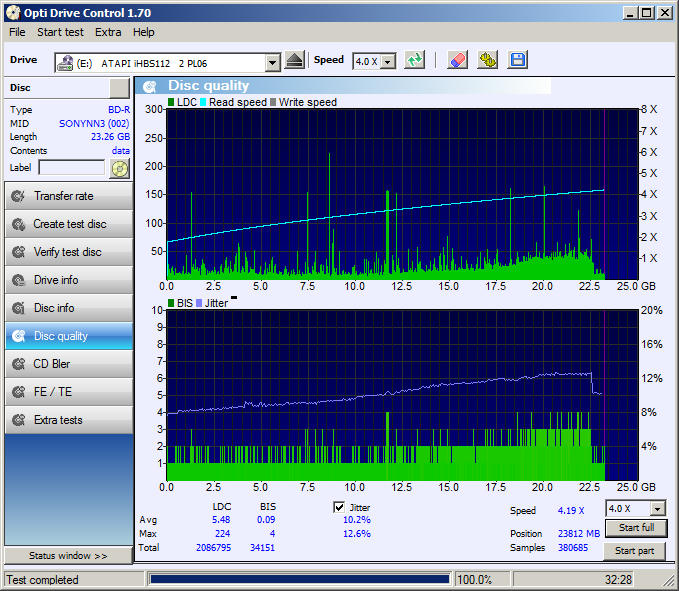
Task: Open the FE / TE panel
Action: 69,392
